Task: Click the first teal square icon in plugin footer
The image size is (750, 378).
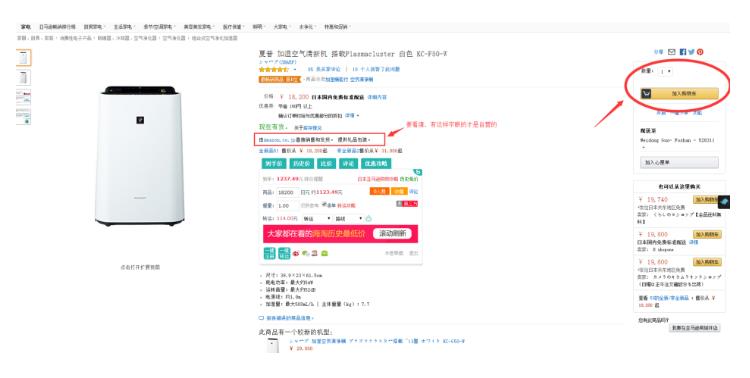Action: click(269, 253)
